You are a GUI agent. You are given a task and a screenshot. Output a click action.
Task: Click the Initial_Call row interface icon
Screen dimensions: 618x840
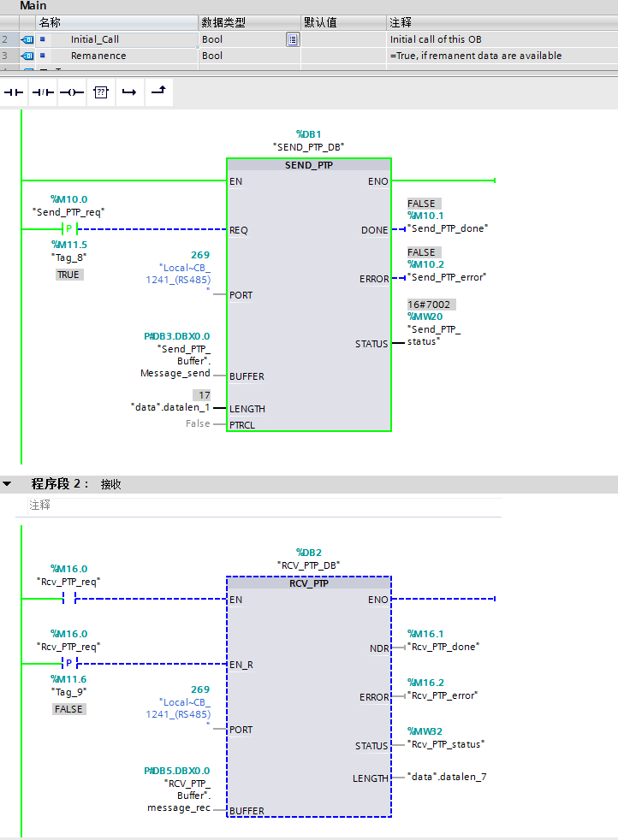pyautogui.click(x=27, y=39)
